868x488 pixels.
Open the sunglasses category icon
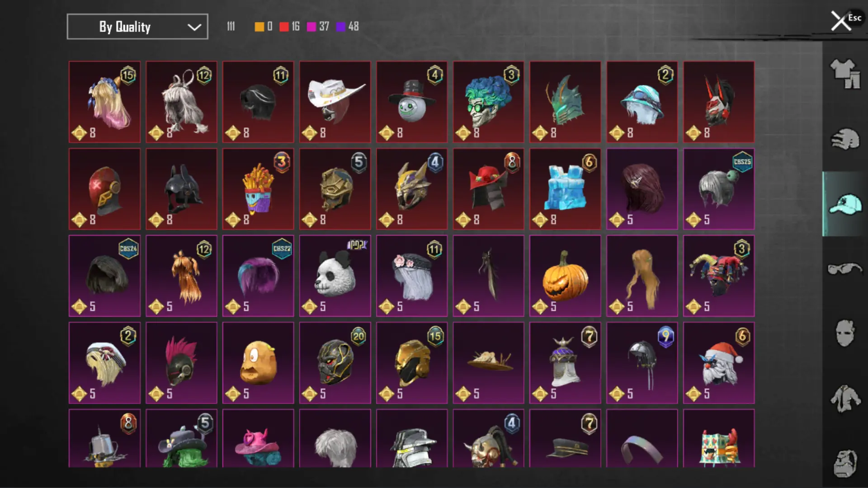(x=844, y=269)
